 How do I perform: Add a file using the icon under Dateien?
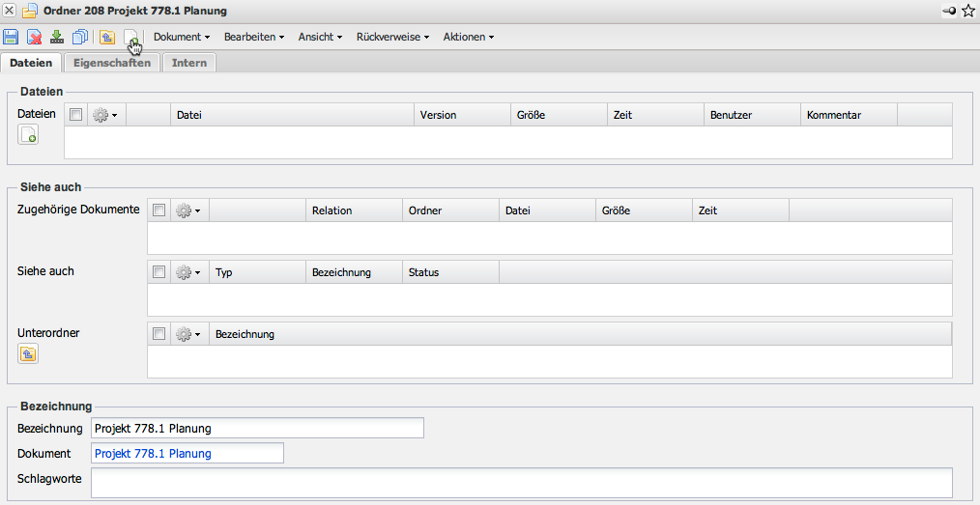28,135
